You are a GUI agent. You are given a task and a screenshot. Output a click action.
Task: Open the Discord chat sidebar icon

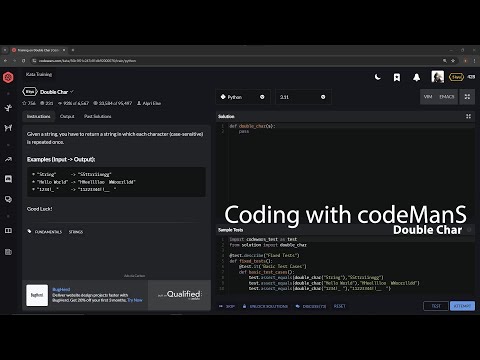point(8,179)
